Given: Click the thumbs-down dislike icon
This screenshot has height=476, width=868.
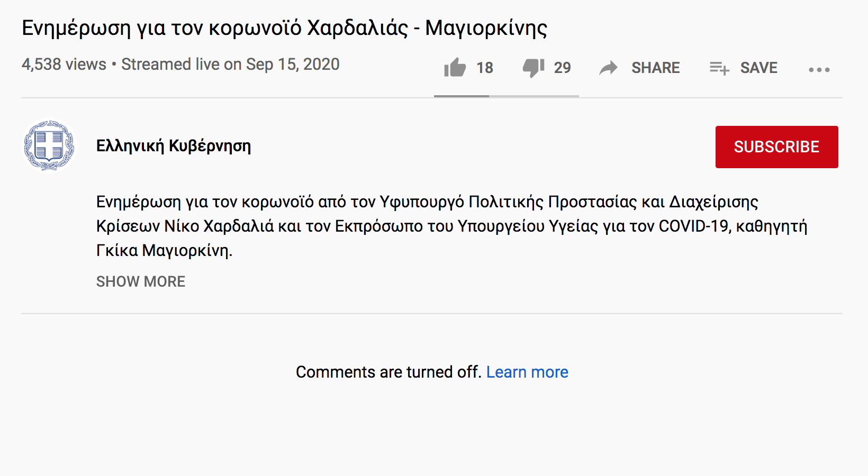Looking at the screenshot, I should 534,68.
